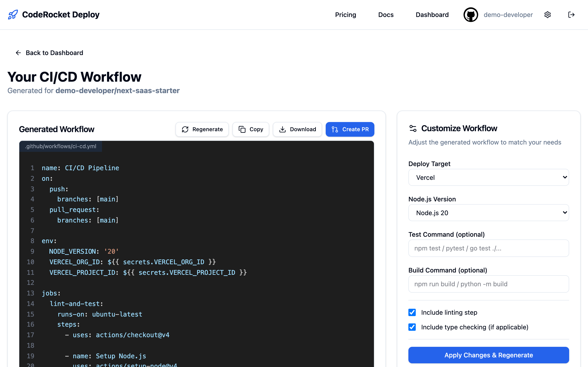588x367 pixels.
Task: Open the Docs menu item
Action: [x=386, y=14]
